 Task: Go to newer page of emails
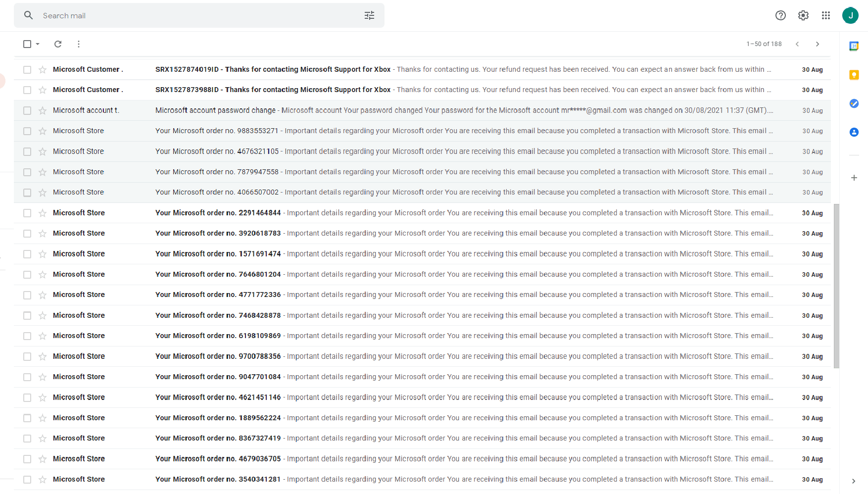(797, 44)
